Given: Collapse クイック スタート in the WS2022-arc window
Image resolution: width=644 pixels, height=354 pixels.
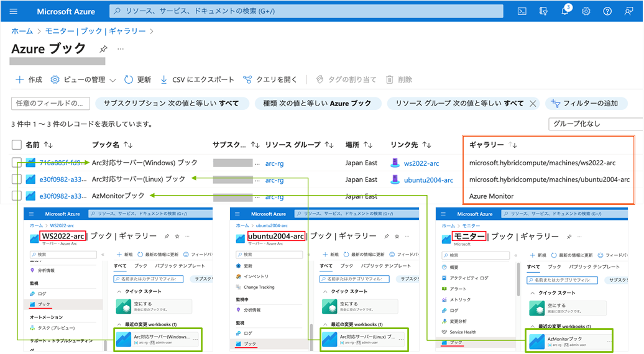Looking at the screenshot, I should pos(119,291).
